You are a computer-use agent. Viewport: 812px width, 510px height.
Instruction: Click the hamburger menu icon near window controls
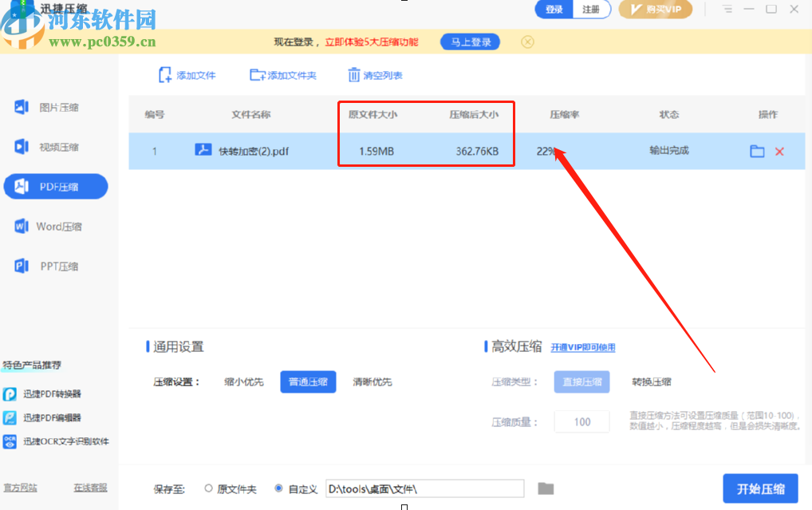pyautogui.click(x=727, y=9)
